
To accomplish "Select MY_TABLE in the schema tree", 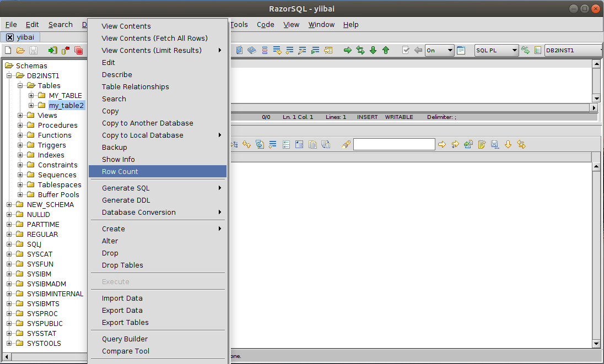I will click(x=65, y=95).
